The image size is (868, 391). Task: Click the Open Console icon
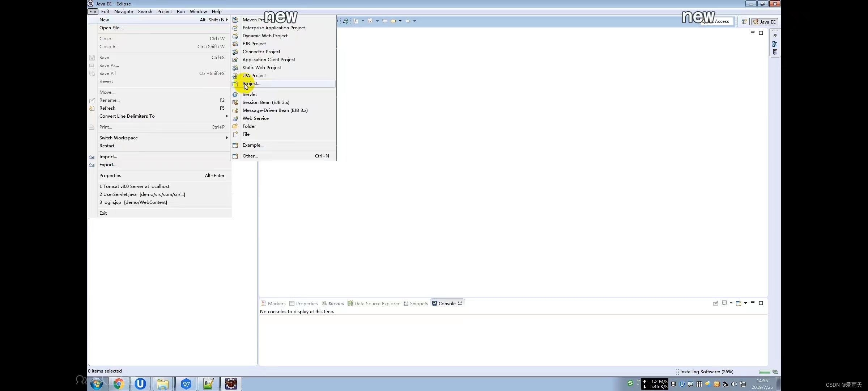pos(739,303)
